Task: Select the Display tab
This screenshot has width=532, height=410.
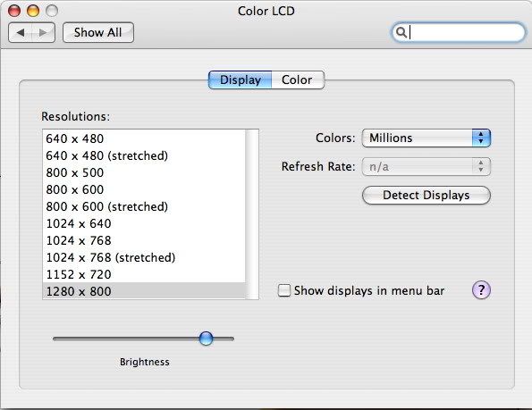Action: [241, 80]
